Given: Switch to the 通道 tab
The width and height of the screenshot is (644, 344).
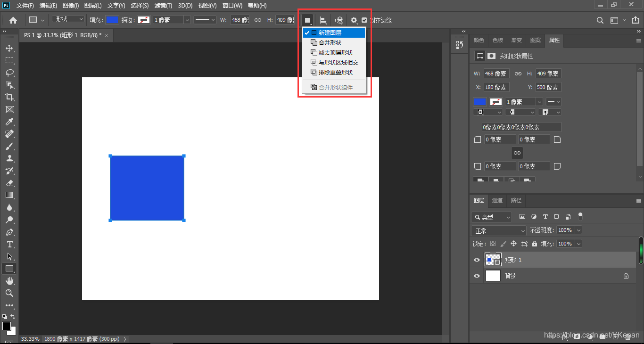Looking at the screenshot, I should (497, 200).
